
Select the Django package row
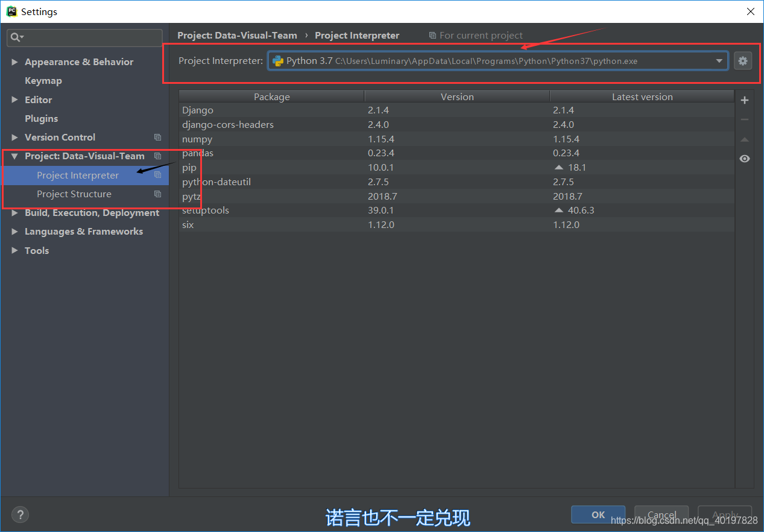pos(456,110)
